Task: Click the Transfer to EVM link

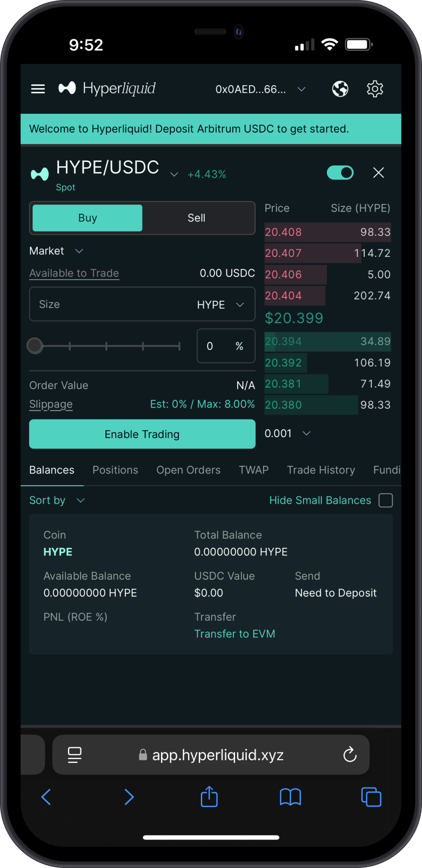Action: click(x=235, y=634)
